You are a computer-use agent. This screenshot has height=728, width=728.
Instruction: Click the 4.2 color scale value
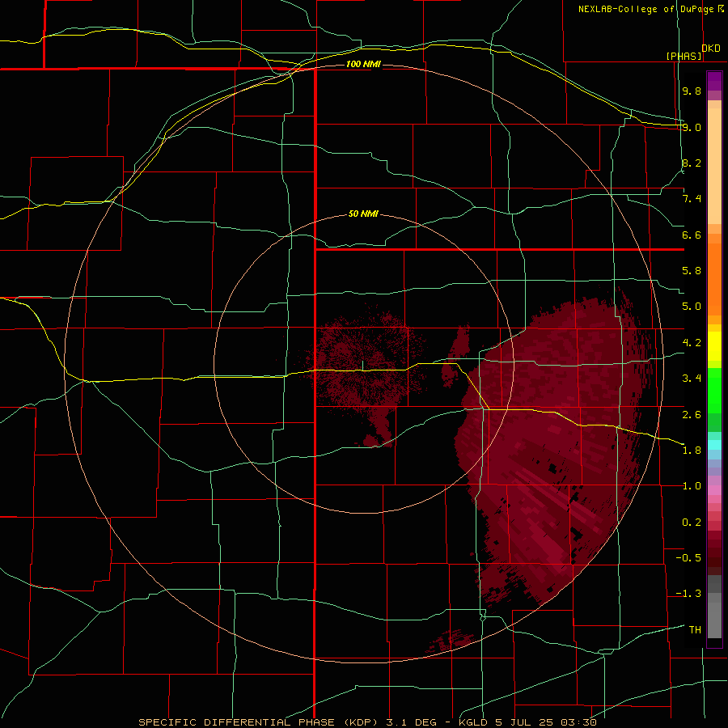click(x=692, y=343)
